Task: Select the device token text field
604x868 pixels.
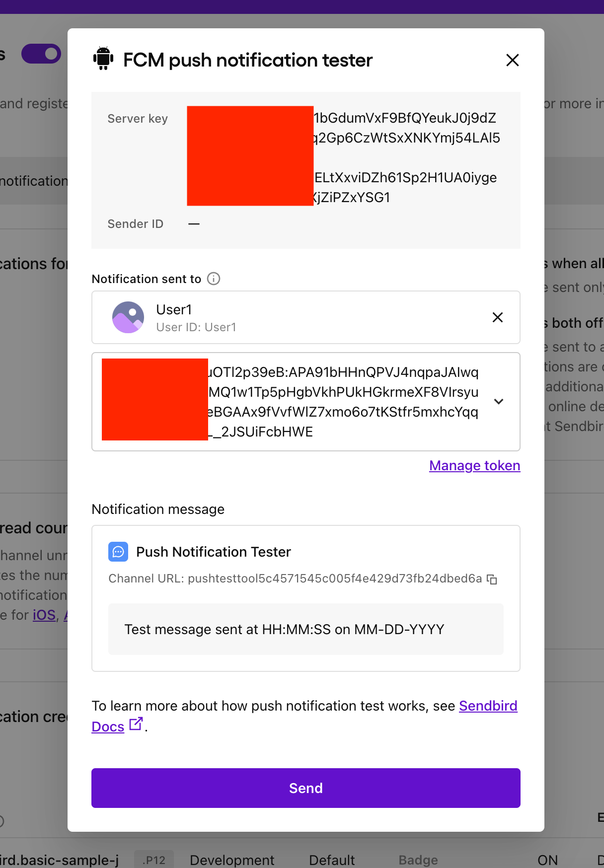Action: pyautogui.click(x=306, y=402)
